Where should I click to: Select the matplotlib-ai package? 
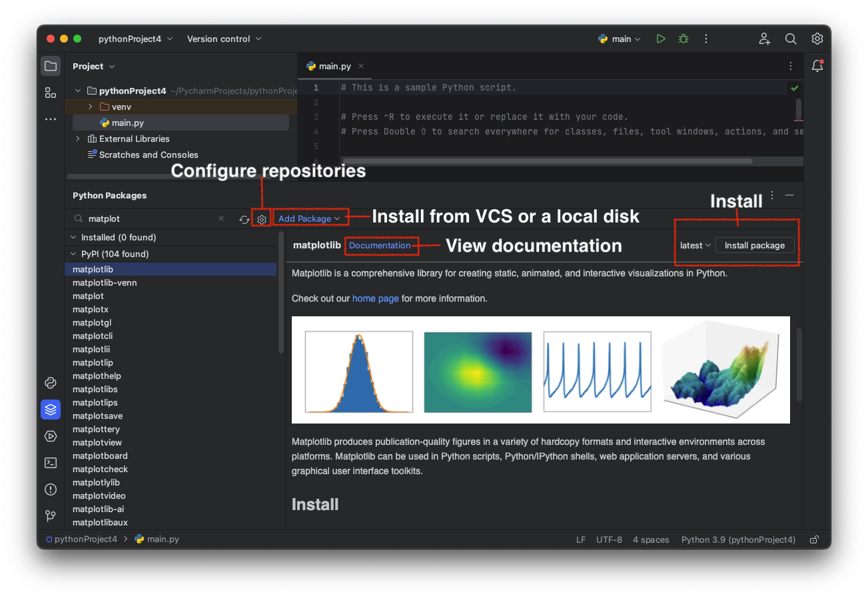tap(171, 509)
